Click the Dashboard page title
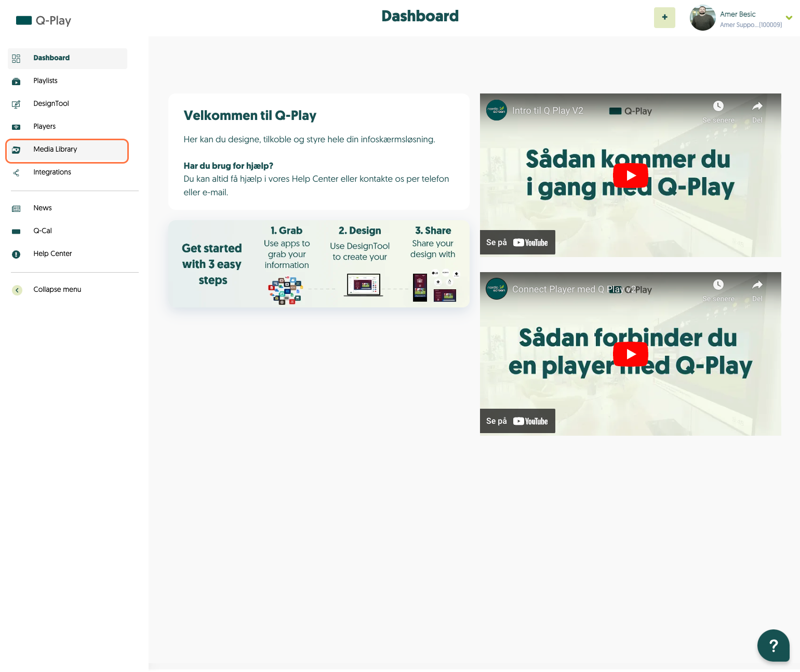Viewport: 800px width, 672px height. pos(420,16)
